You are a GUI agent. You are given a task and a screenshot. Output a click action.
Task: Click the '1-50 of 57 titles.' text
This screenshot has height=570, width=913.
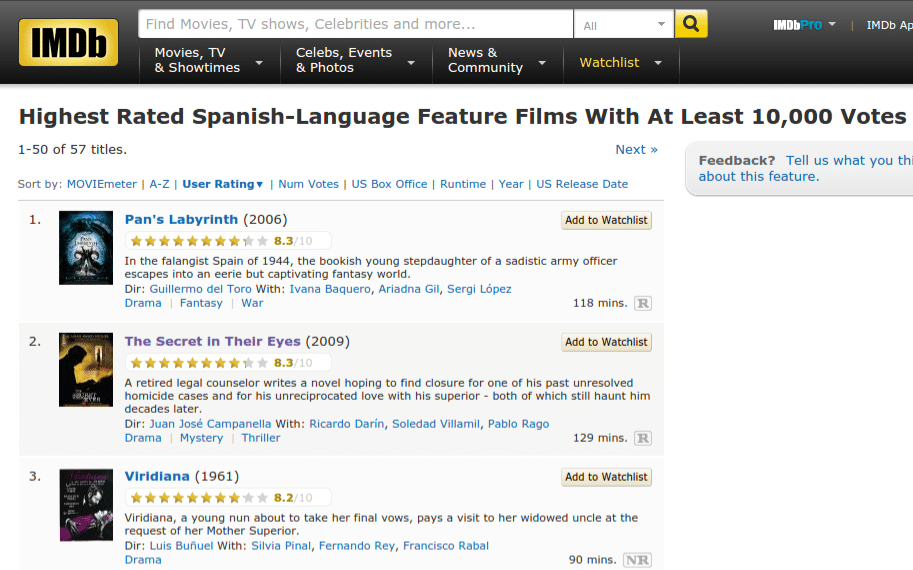72,150
